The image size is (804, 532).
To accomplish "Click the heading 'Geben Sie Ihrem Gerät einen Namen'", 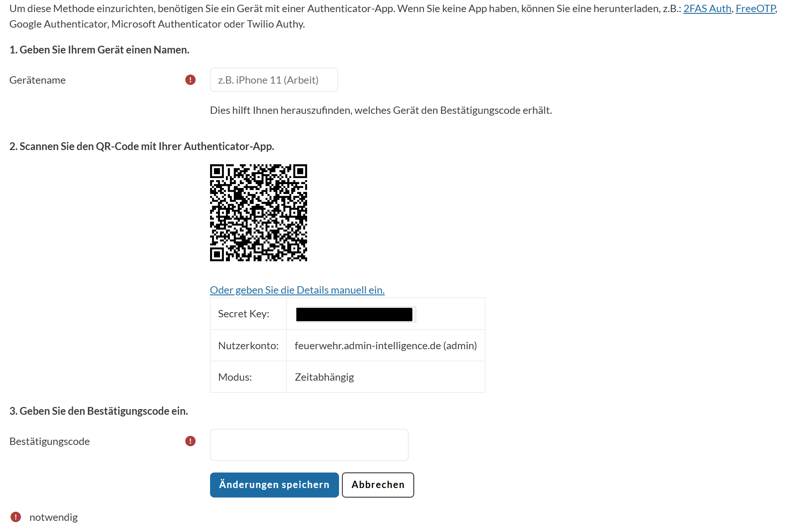I will tap(99, 50).
